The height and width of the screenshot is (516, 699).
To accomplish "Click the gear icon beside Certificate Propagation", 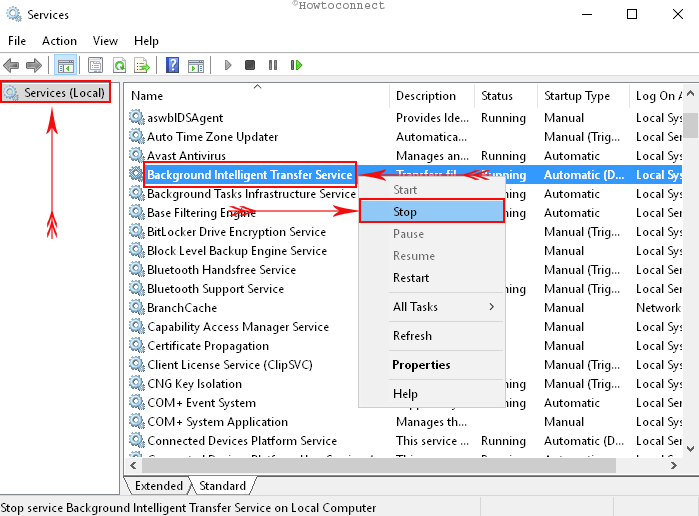I will 136,345.
